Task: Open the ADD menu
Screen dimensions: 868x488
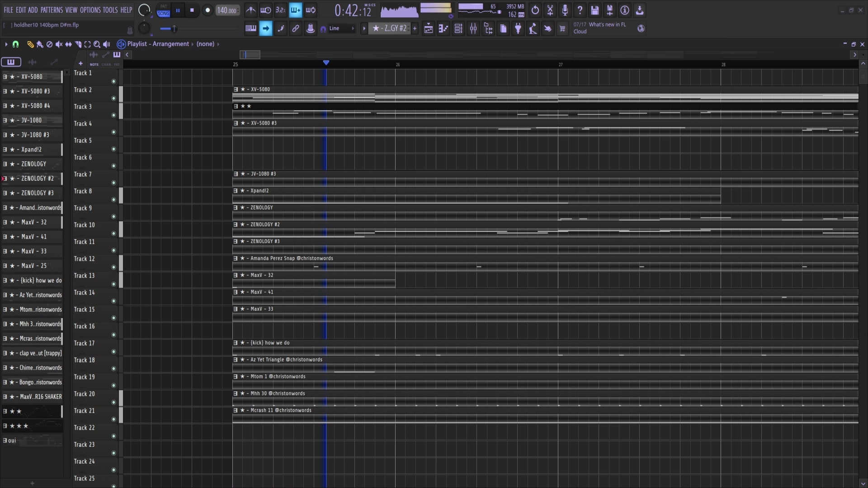Action: tap(33, 10)
